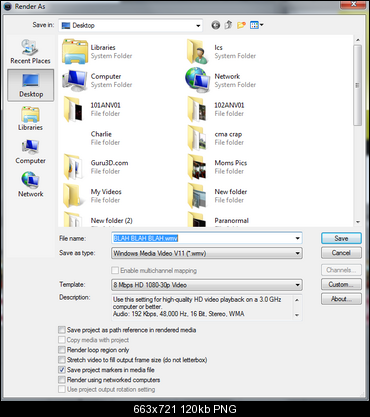
Task: Select the Computer system folder item
Action: click(x=97, y=80)
